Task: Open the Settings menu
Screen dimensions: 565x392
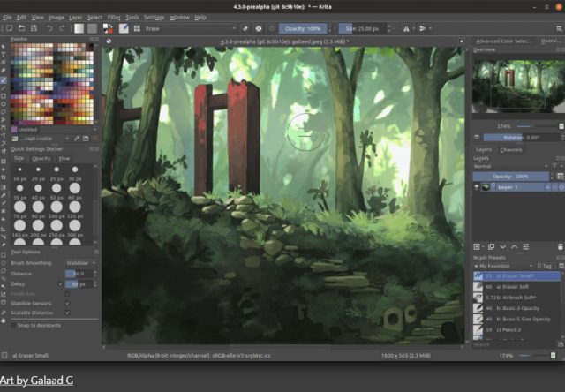Action: pos(154,18)
